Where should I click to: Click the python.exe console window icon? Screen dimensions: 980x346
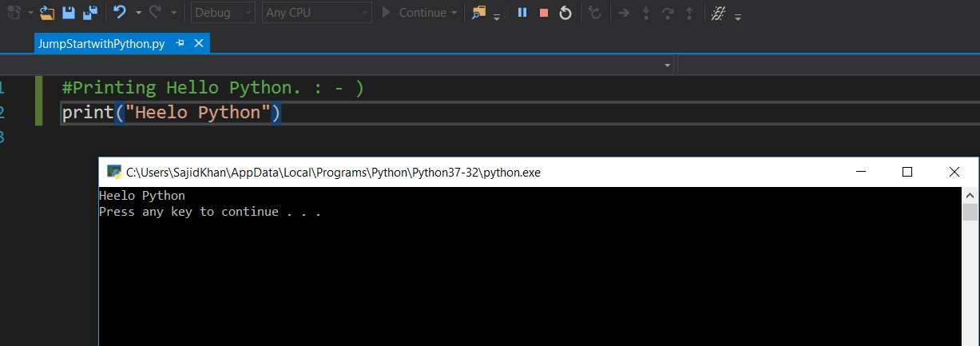(114, 172)
